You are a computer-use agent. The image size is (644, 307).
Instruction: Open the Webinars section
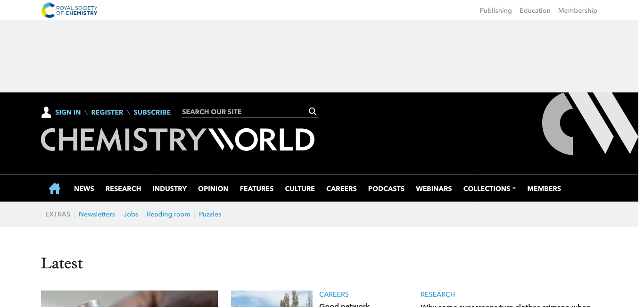(434, 189)
